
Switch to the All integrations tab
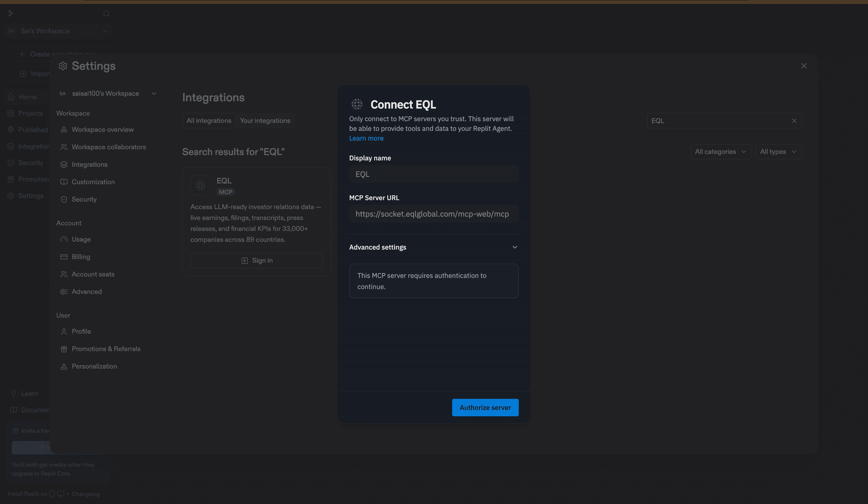coord(209,121)
